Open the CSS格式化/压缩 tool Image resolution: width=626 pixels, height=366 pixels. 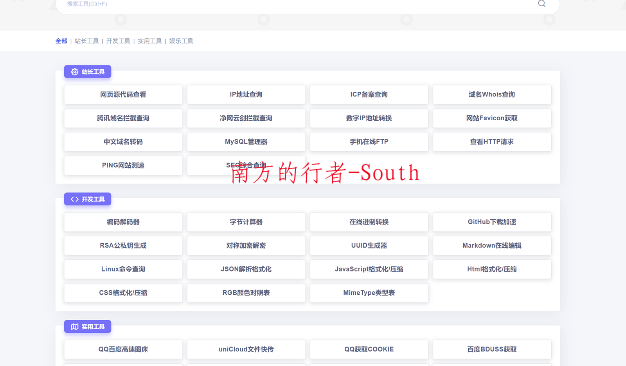click(123, 292)
